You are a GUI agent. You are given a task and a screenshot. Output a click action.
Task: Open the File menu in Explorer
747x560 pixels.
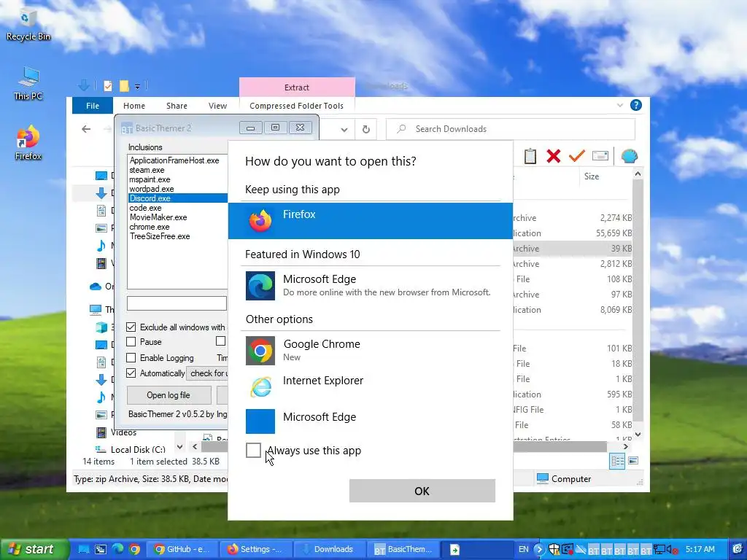(x=93, y=106)
